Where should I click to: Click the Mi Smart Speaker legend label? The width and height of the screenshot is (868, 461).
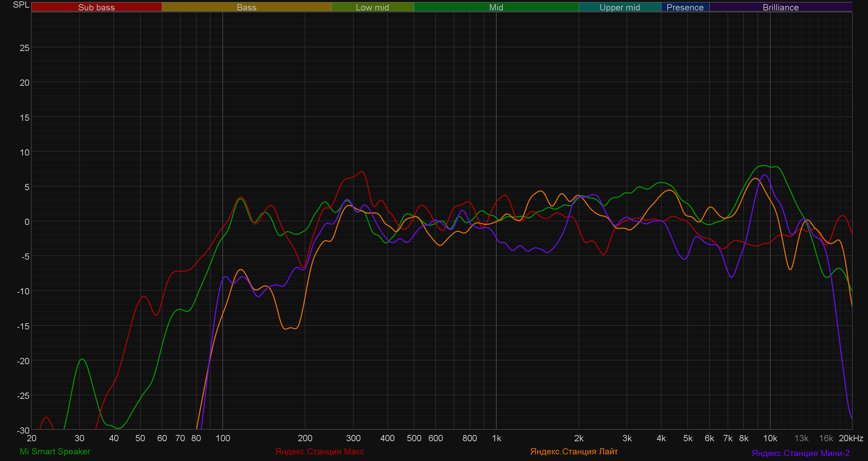(55, 451)
